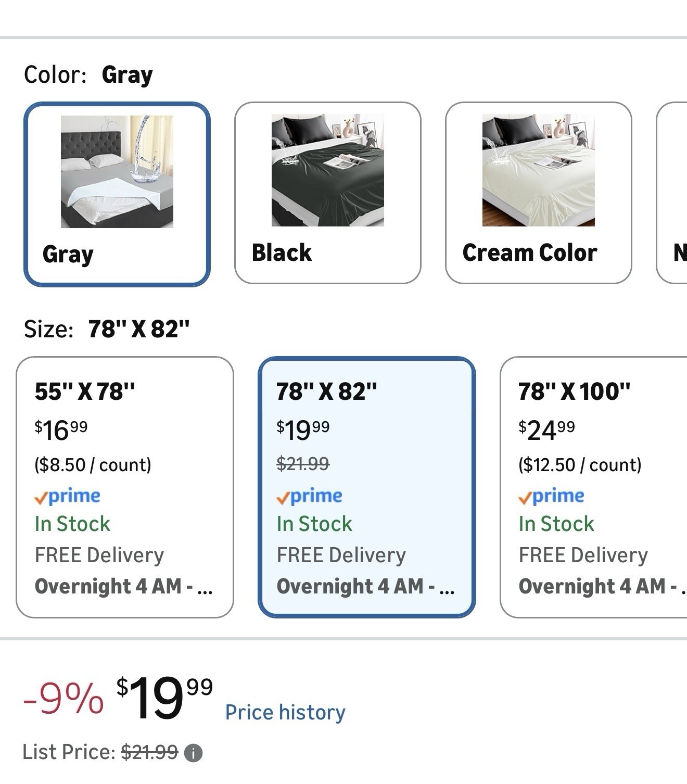Click the large $19.99 current price

click(x=164, y=698)
